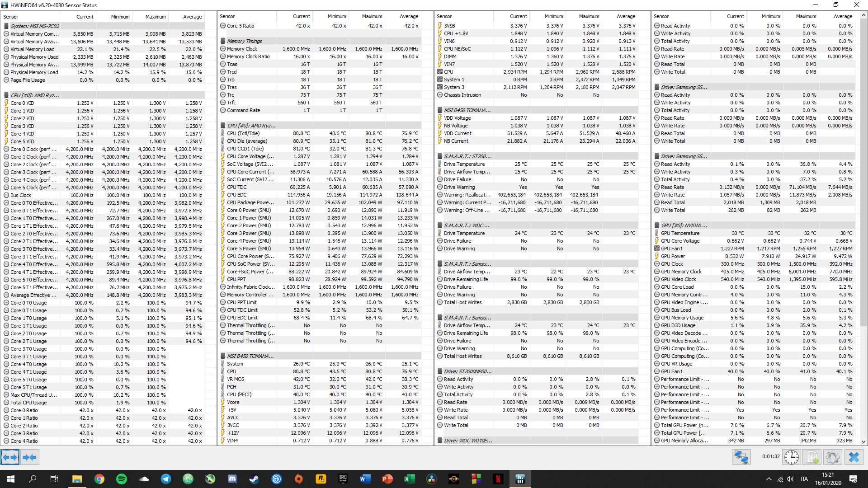Image resolution: width=868 pixels, height=488 pixels.
Task: Click the Maximum header in the second panel
Action: tap(367, 16)
